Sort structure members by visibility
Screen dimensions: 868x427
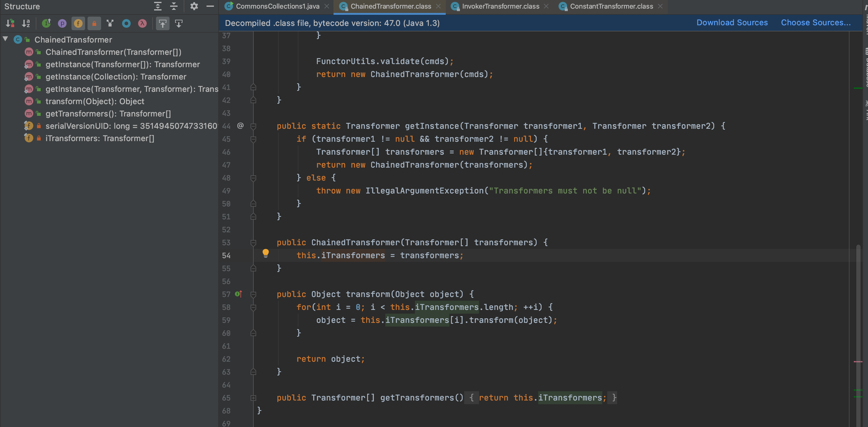pos(10,23)
